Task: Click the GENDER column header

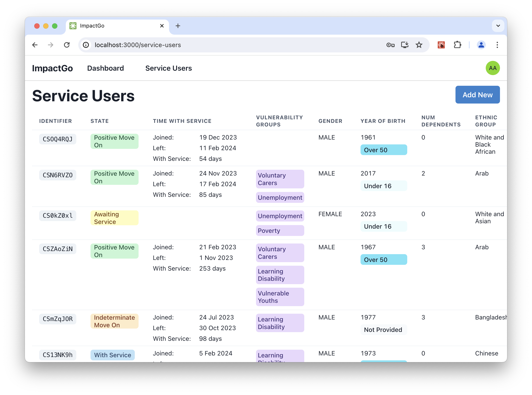Action: tap(330, 121)
